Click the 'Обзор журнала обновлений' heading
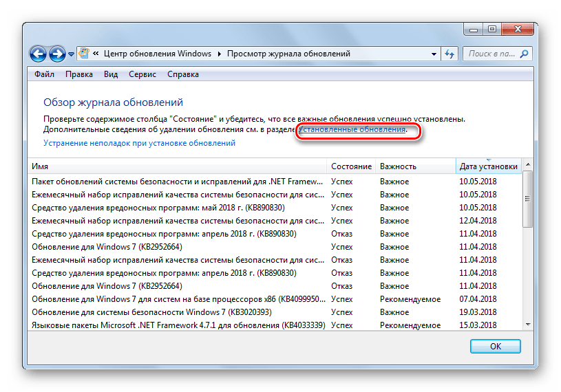The height and width of the screenshot is (392, 561). [x=113, y=102]
